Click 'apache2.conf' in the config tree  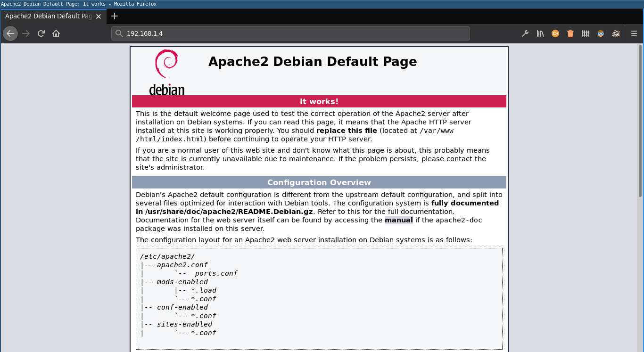coord(182,265)
